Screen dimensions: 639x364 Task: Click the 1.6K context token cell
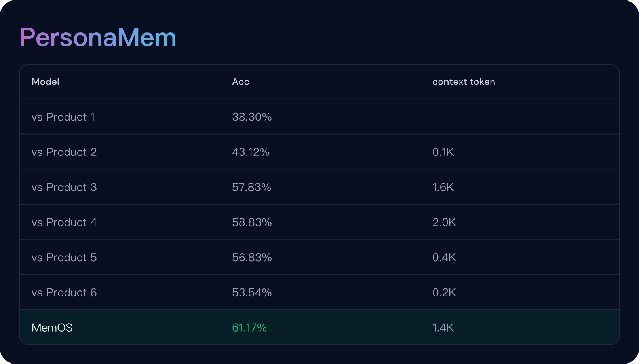443,187
